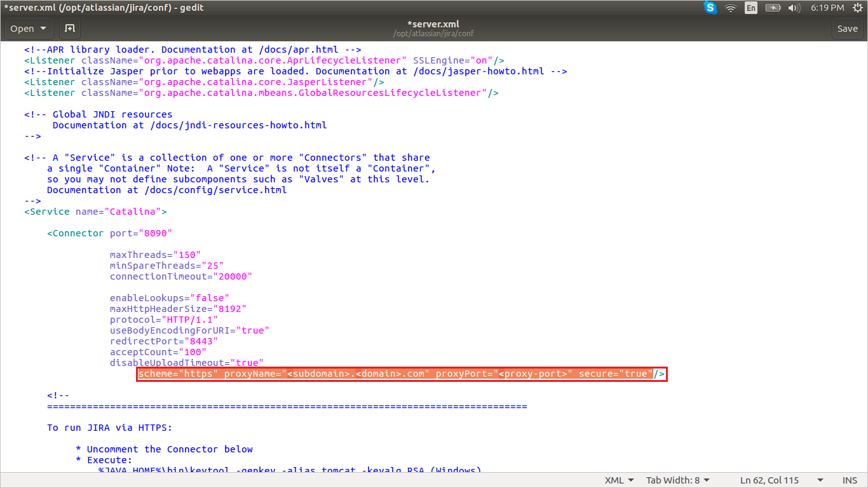
Task: Toggle INS overwrite mode
Action: (850, 480)
